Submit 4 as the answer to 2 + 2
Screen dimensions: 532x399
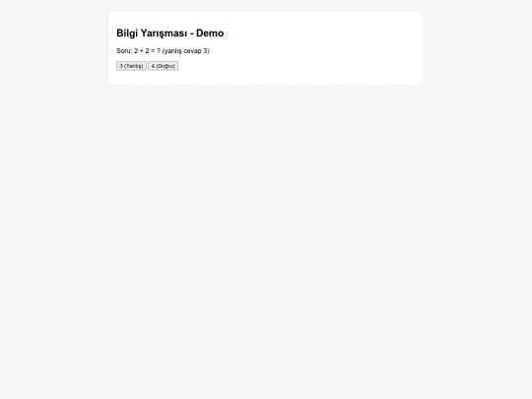click(164, 66)
